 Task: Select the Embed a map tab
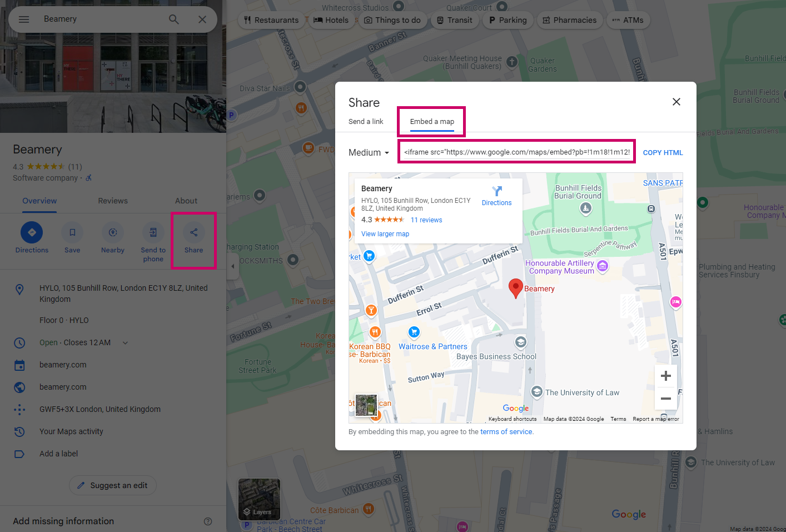point(432,122)
